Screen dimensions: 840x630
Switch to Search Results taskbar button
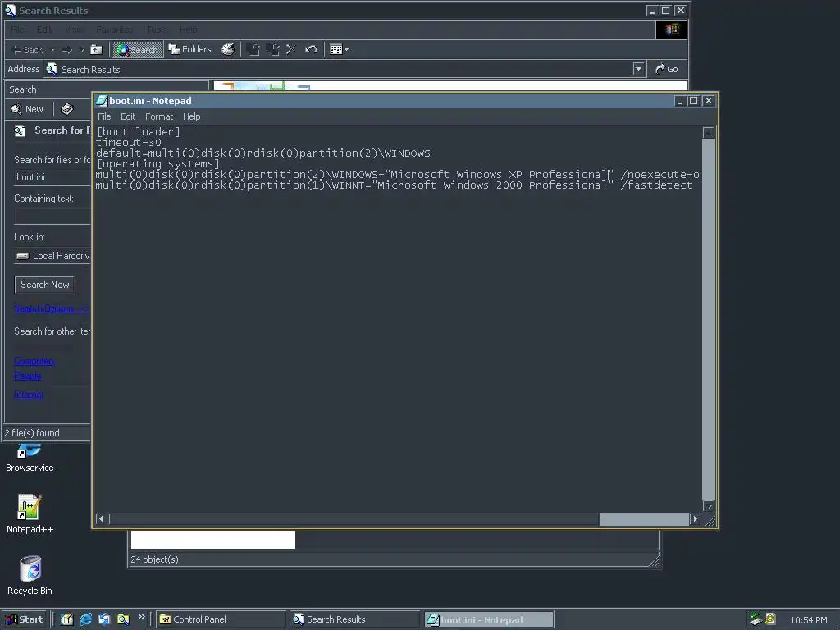click(354, 620)
